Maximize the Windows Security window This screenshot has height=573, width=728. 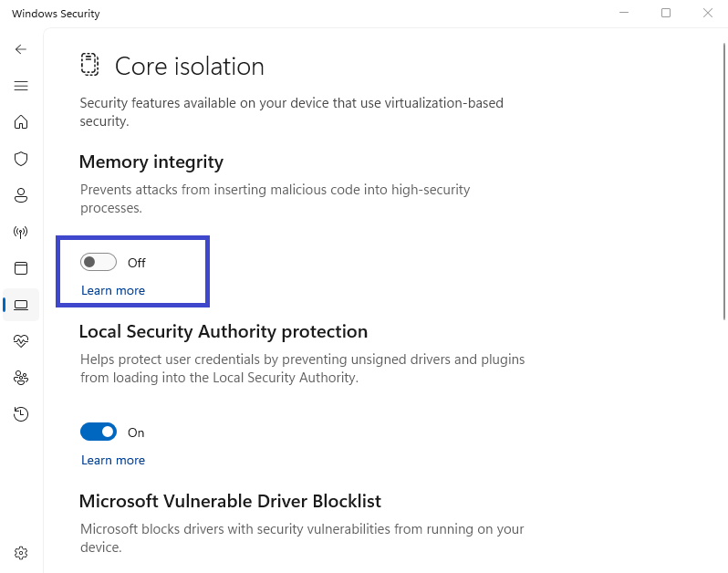[666, 14]
